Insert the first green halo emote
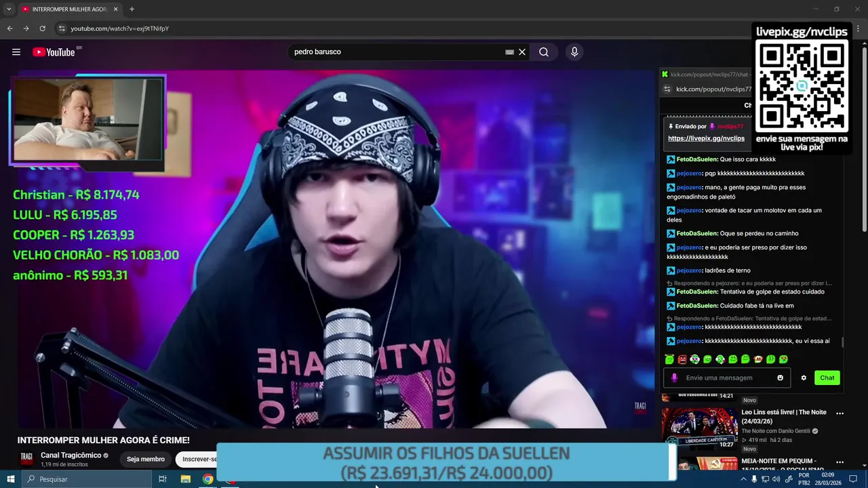Viewport: 868px width, 488px height. pyautogui.click(x=669, y=359)
